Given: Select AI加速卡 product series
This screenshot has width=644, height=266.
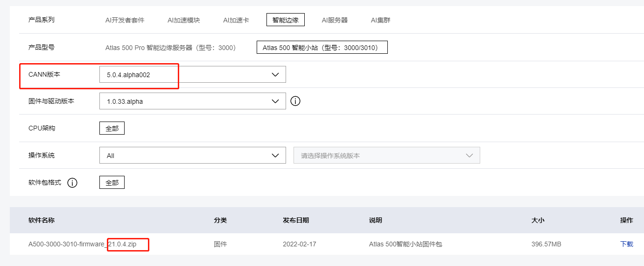Looking at the screenshot, I should [x=236, y=20].
